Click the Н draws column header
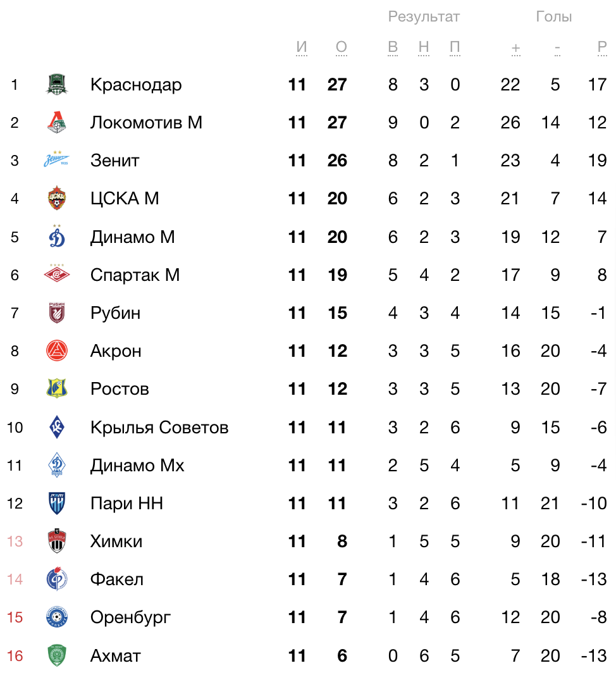The image size is (616, 687). [x=424, y=47]
